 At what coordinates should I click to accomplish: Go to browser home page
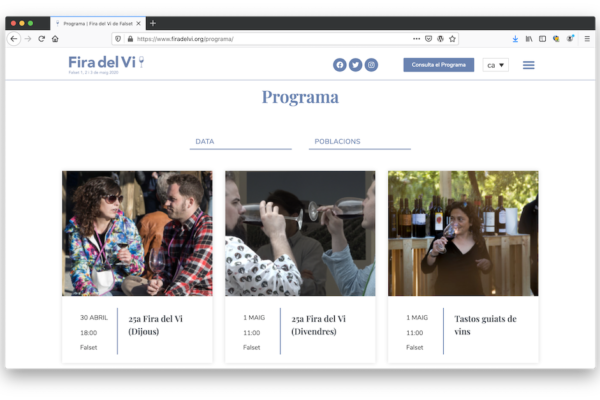tap(55, 39)
